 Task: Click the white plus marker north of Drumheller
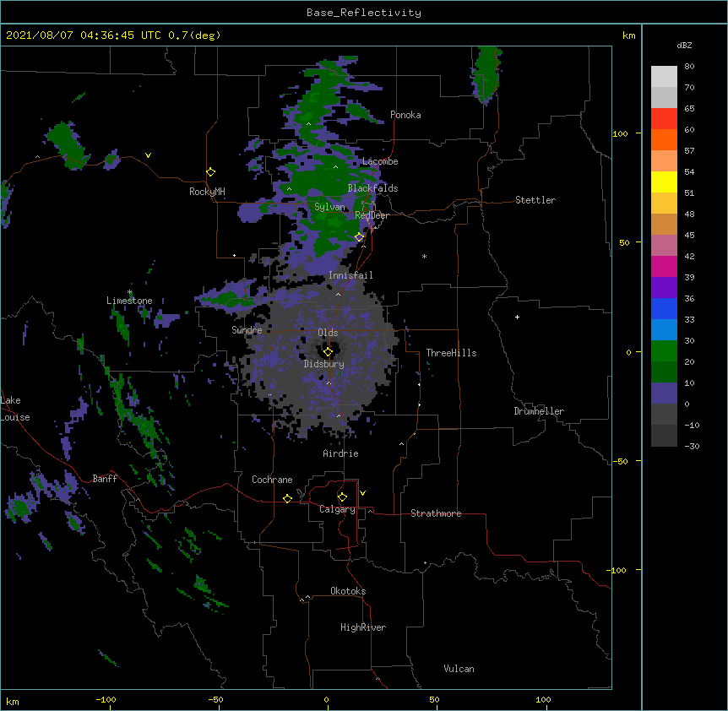pyautogui.click(x=517, y=317)
